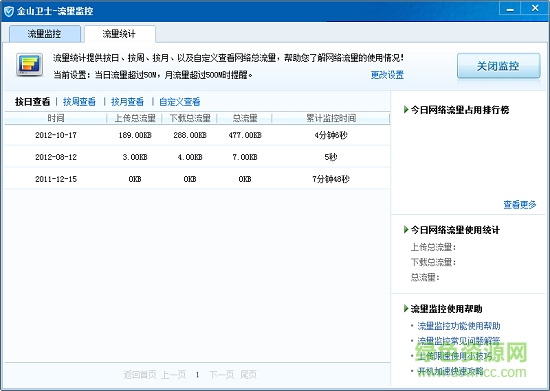Sort by 上传总流量 column header

click(x=135, y=118)
